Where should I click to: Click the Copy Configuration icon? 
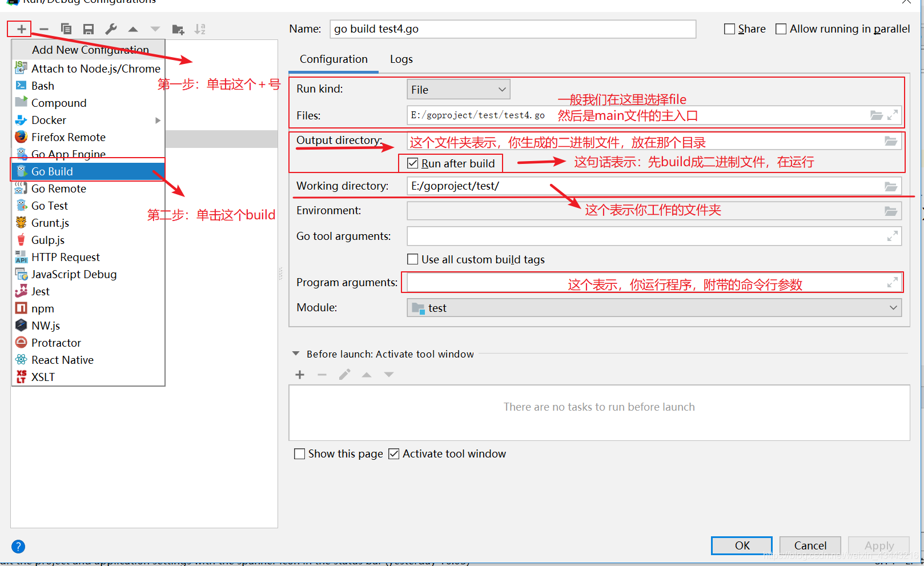coord(66,29)
